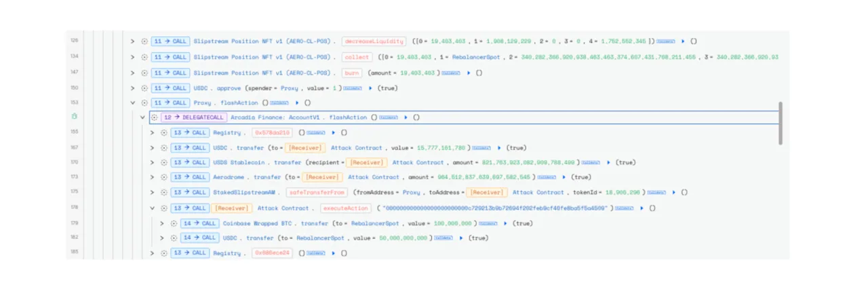This screenshot has height=287, width=868.
Task: Click the safeTransferFrom function tag
Action: click(x=316, y=192)
